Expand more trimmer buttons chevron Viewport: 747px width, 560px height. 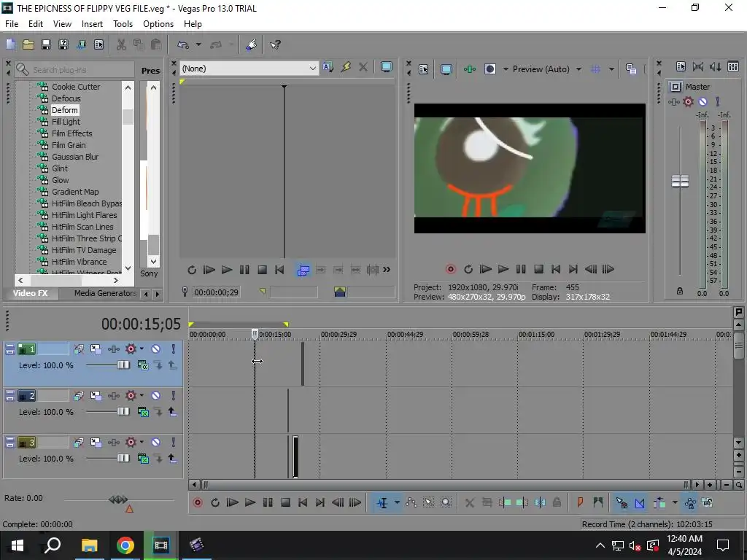pos(387,270)
